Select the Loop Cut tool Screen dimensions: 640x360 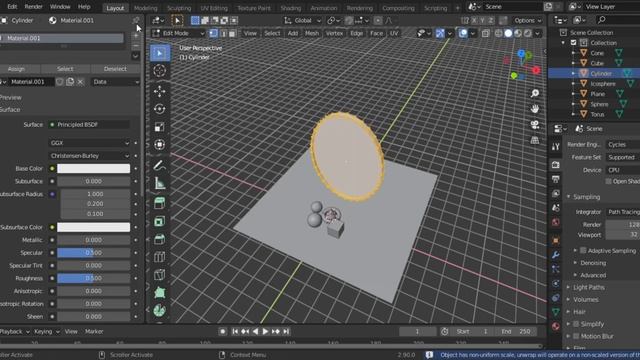[160, 257]
